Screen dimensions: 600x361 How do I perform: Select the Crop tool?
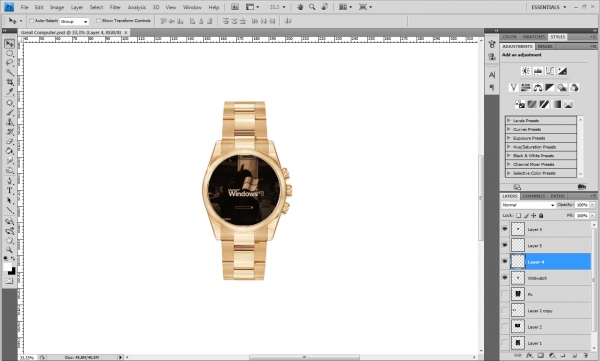pyautogui.click(x=10, y=82)
